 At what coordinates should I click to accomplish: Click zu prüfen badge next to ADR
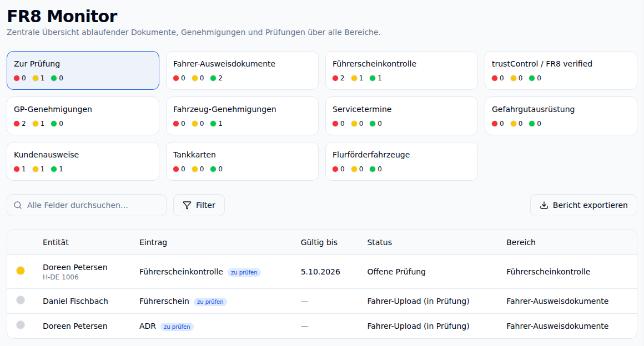pos(177,327)
